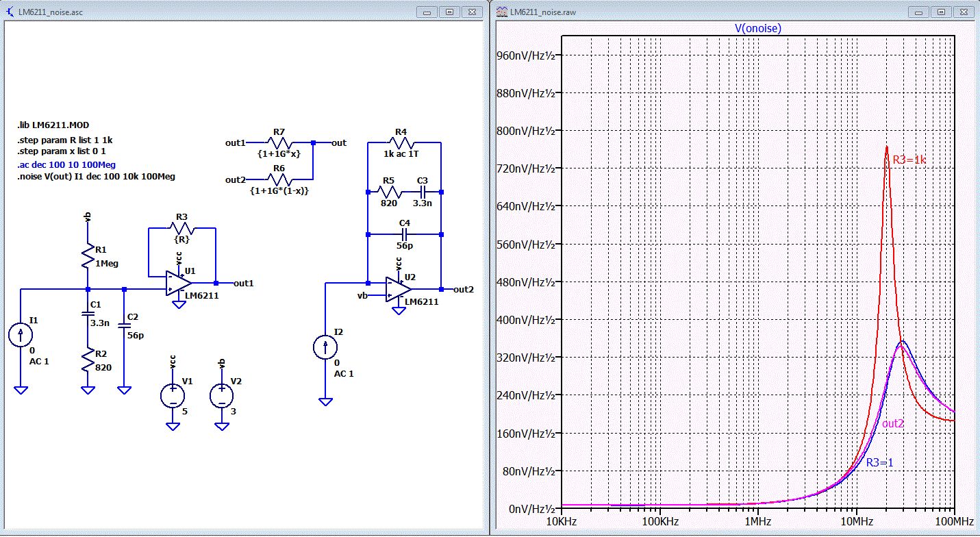Click the .step param R list directive

tap(66, 140)
